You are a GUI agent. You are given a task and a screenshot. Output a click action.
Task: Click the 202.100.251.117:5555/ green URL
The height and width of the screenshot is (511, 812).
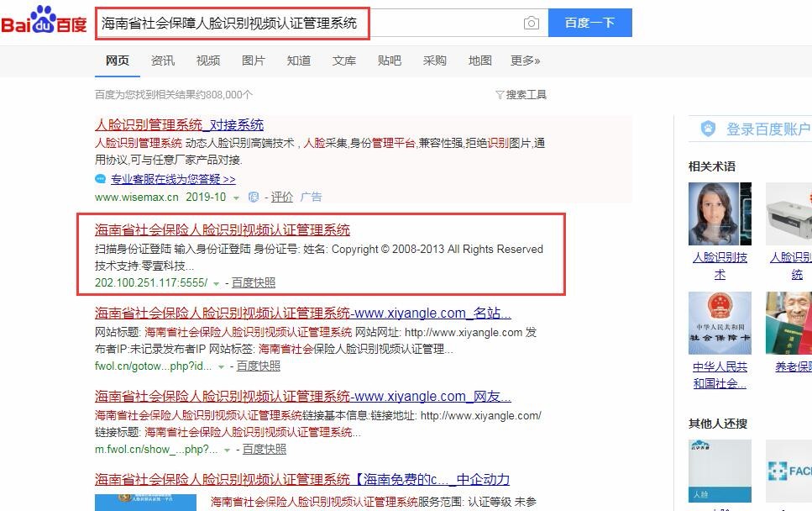pos(151,282)
